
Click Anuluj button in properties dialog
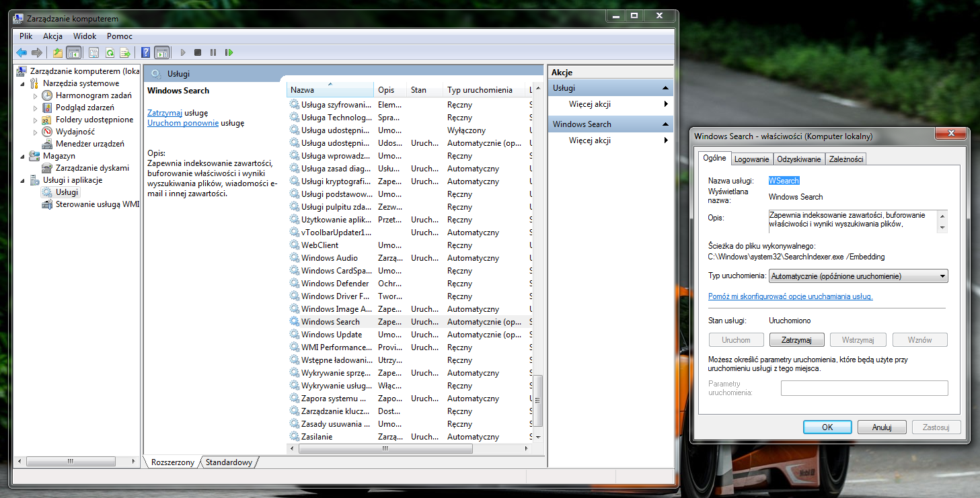point(882,427)
